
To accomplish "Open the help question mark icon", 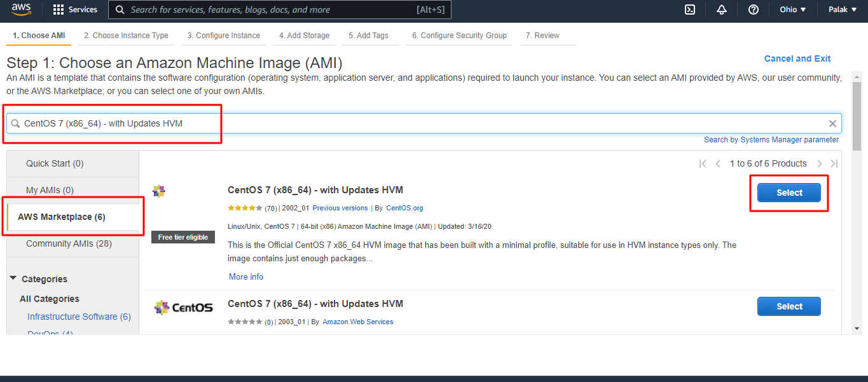I will [754, 10].
